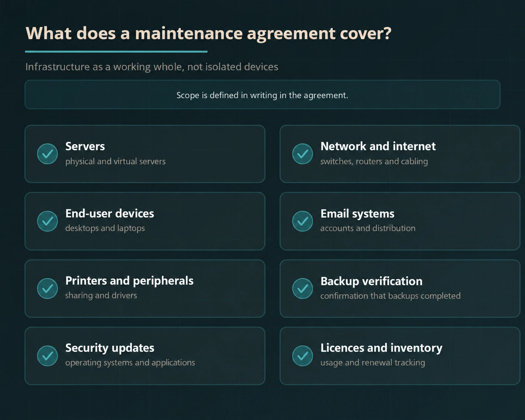Click 'switches, routers and cabling' text
This screenshot has width=525, height=420.
pos(374,162)
